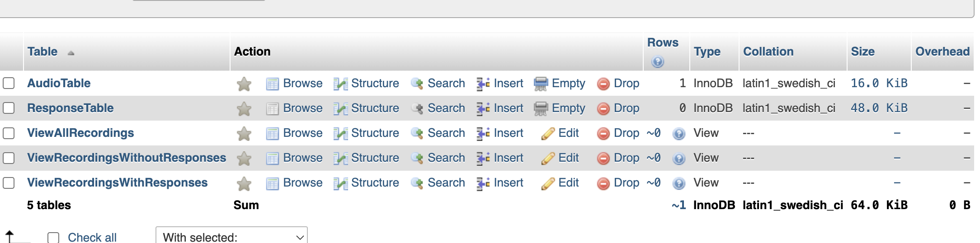
Task: Sort the list by Collation column header
Action: (x=768, y=51)
